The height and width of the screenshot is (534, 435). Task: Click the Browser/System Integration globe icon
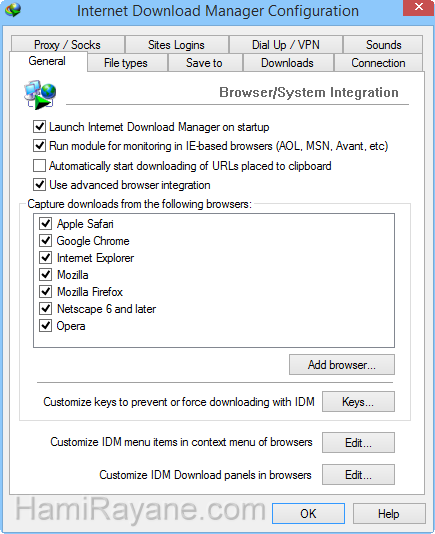click(40, 95)
